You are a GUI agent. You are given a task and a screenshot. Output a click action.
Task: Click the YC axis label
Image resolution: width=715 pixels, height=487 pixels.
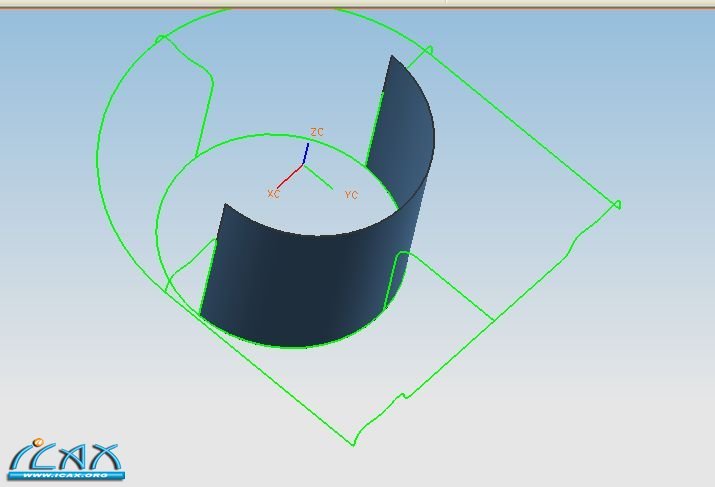tap(351, 195)
